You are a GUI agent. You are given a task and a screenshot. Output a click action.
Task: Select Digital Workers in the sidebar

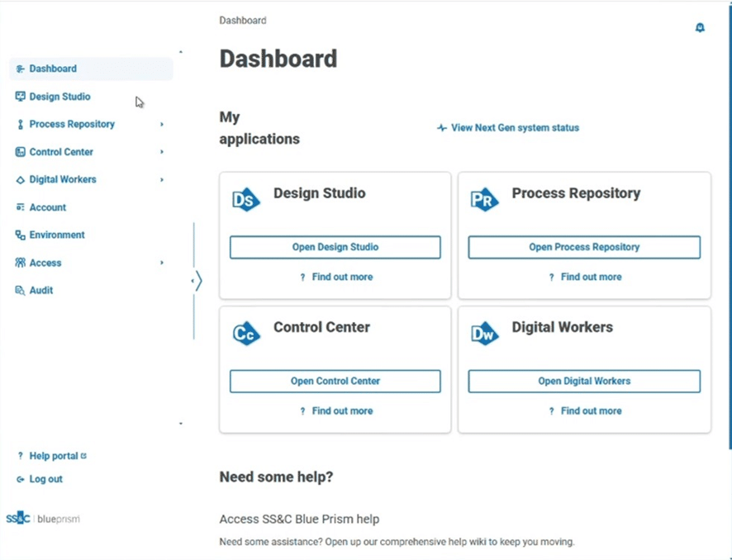91,180
